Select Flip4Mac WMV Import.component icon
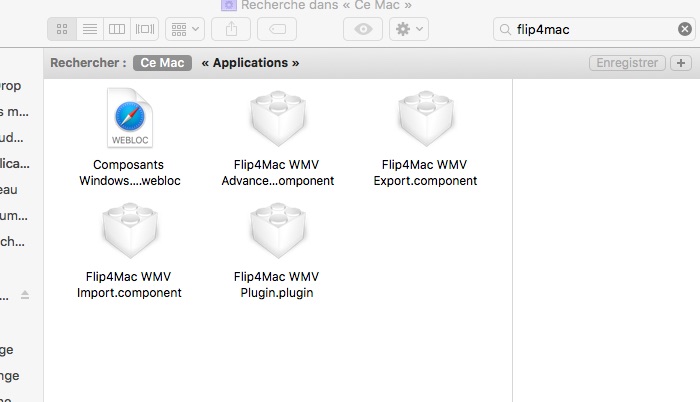Screen dimensions: 700x402 pos(130,230)
